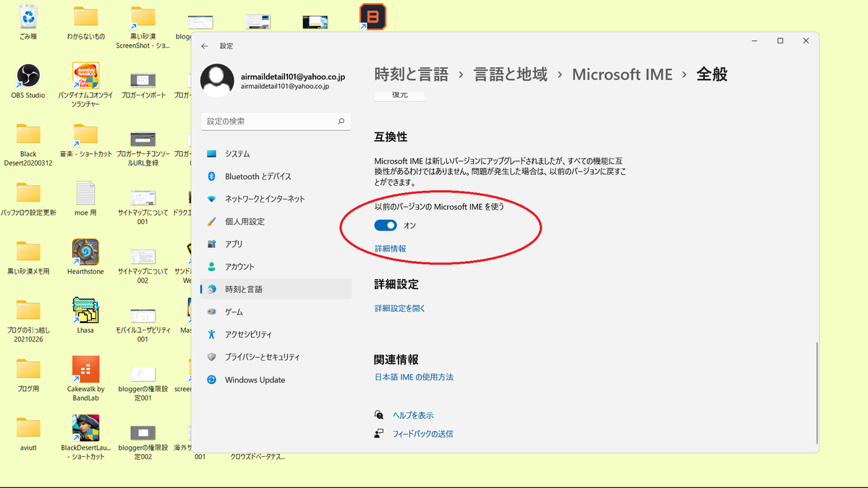Click 詳細設定を開く link
The height and width of the screenshot is (488, 868).
click(x=400, y=308)
